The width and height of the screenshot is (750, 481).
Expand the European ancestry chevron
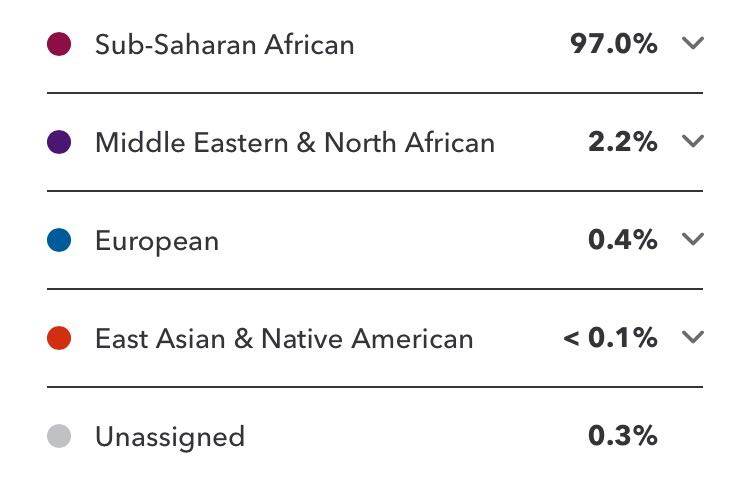(x=693, y=239)
